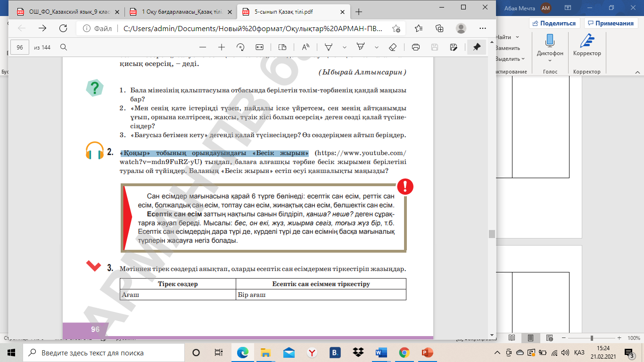Add this page to favorites

point(396,28)
